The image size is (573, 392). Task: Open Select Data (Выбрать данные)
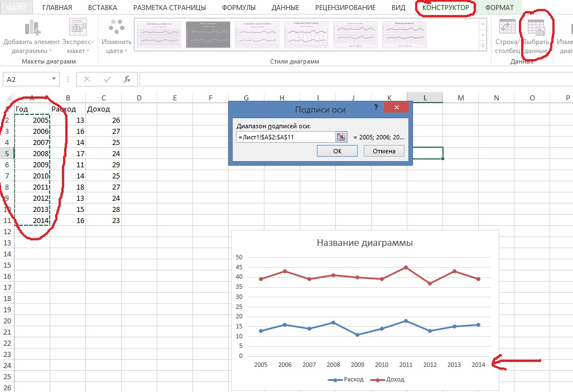coord(536,37)
